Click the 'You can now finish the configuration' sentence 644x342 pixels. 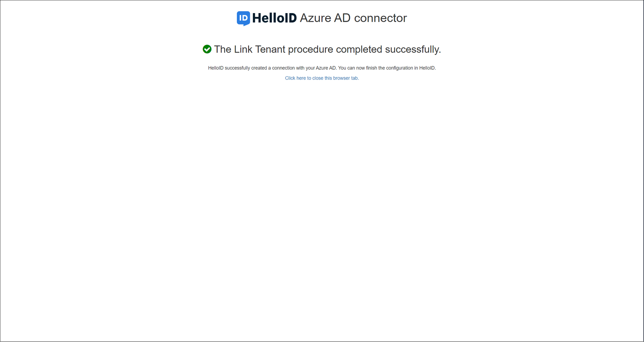pos(387,68)
